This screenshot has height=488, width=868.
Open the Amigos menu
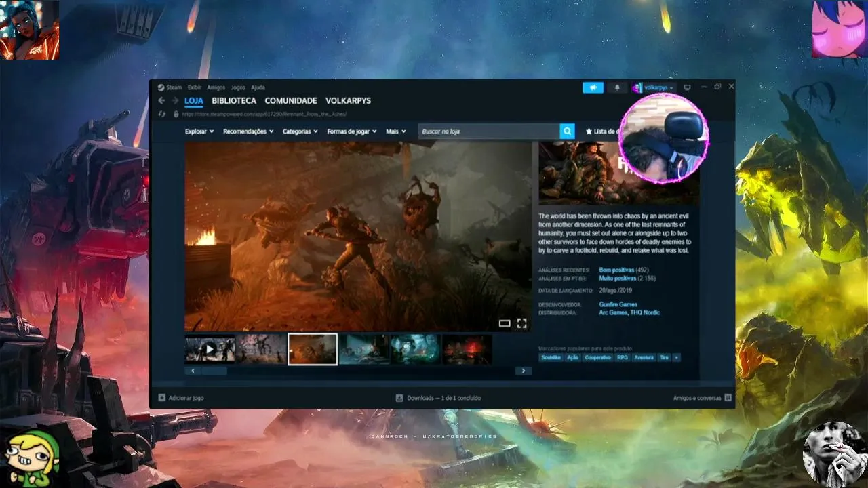pos(216,87)
